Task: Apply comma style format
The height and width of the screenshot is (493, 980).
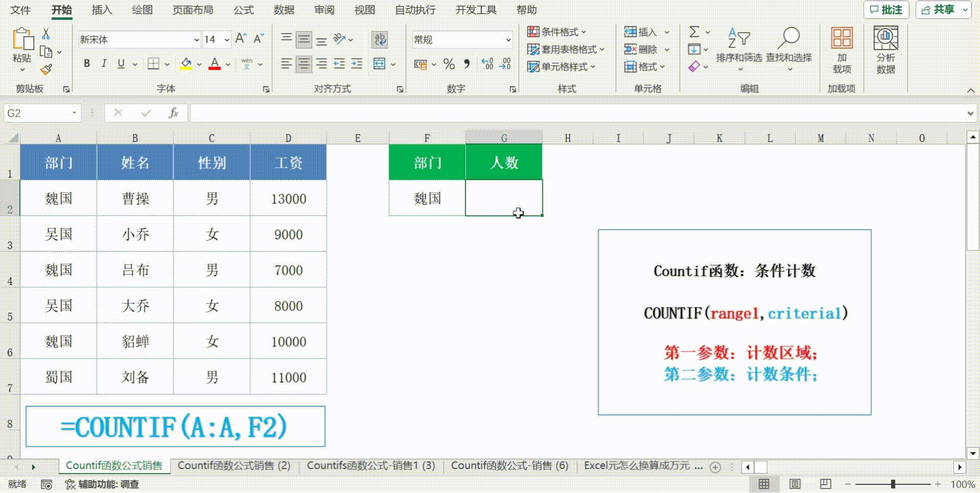Action: (x=466, y=64)
